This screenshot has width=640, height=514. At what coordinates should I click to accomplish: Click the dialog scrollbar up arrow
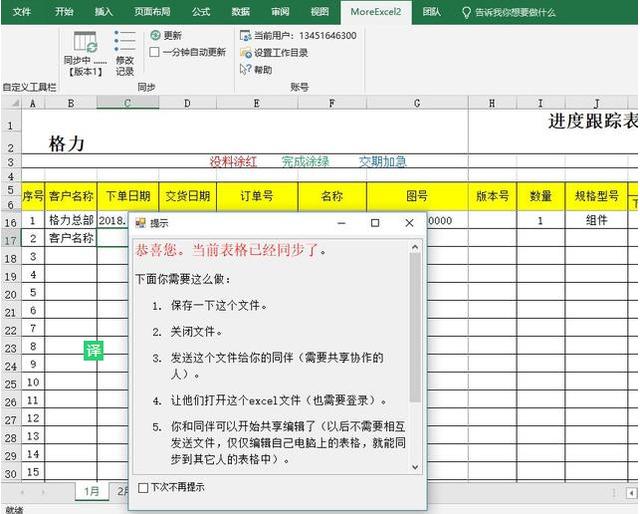point(415,247)
